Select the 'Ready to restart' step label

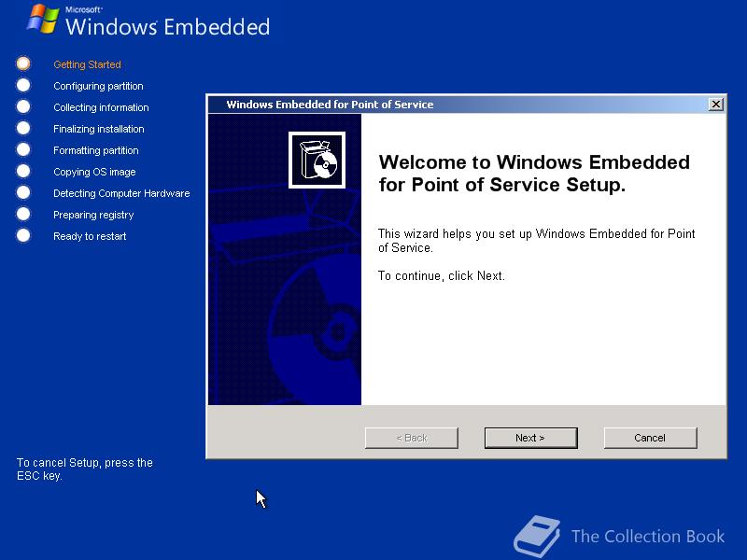pos(90,236)
